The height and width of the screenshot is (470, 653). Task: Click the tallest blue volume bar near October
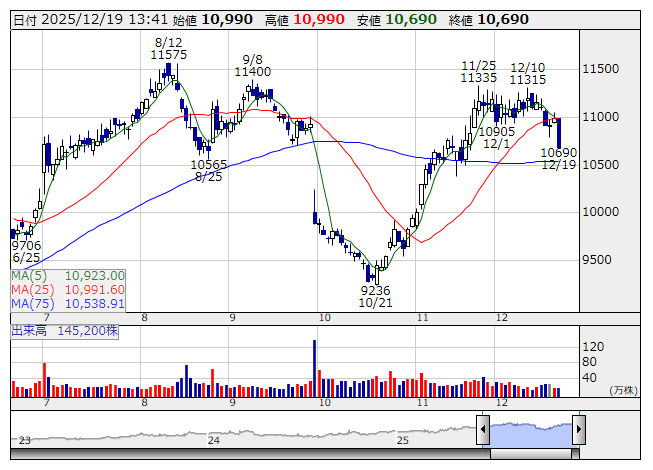(x=314, y=368)
